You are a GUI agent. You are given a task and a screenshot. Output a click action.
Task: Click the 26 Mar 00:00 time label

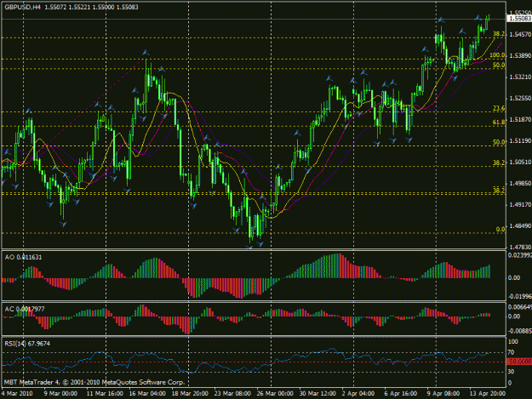(275, 394)
